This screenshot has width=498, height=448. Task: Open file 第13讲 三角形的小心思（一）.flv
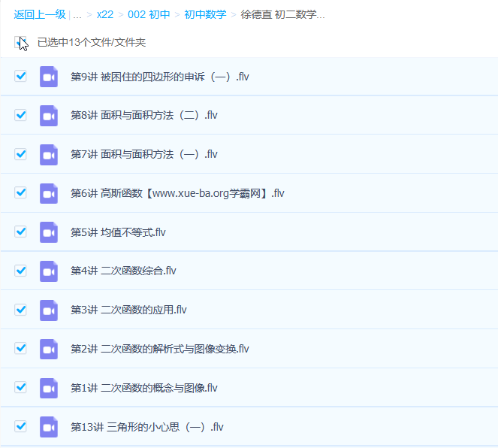click(x=146, y=427)
